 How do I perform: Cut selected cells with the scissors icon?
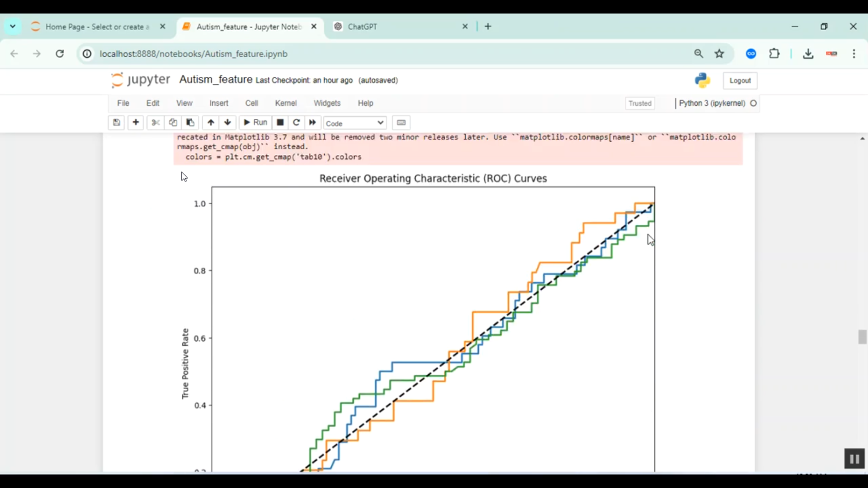[155, 123]
